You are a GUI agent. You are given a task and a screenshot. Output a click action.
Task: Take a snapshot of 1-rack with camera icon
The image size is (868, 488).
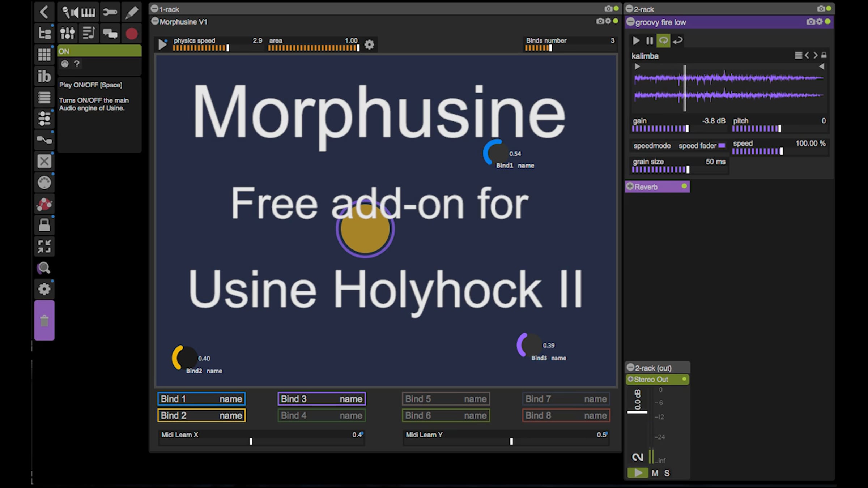coord(608,9)
